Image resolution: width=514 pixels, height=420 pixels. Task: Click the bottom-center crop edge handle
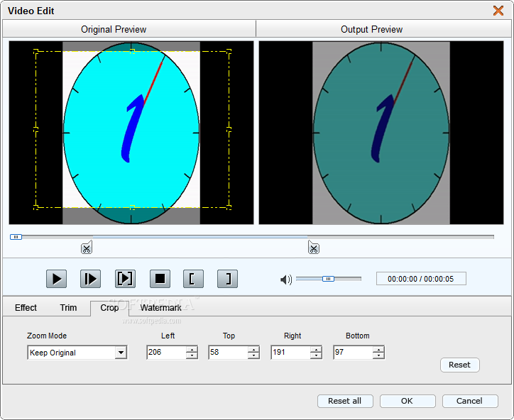pos(132,207)
